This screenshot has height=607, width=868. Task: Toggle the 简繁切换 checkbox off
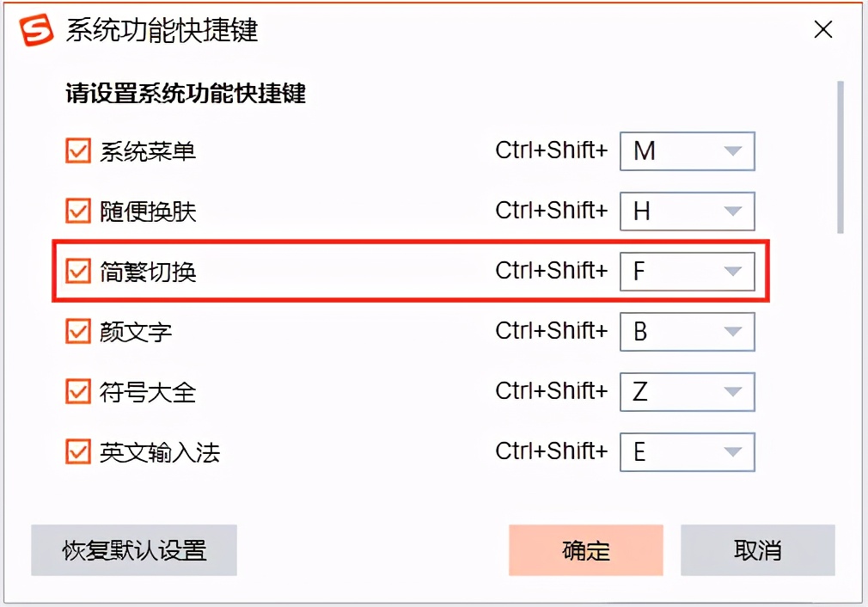coord(78,271)
